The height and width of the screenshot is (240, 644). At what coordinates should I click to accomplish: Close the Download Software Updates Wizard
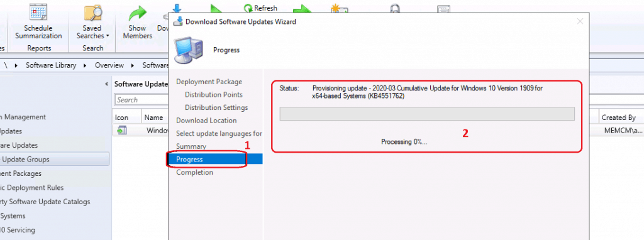[x=580, y=21]
